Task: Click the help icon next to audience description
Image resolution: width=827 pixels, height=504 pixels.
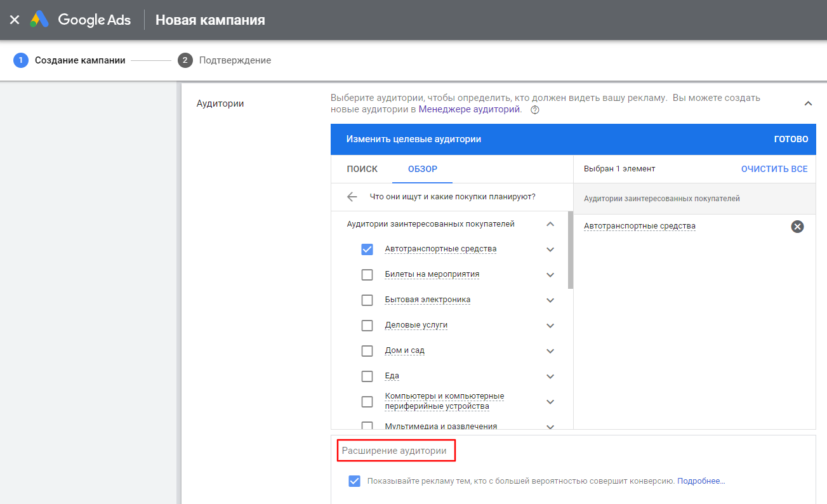Action: (534, 109)
